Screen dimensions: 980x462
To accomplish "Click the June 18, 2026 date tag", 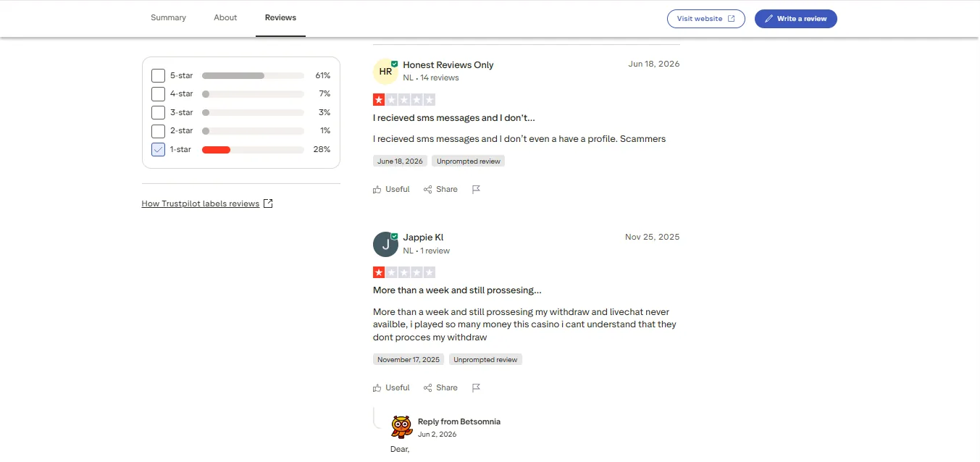I will [x=400, y=161].
